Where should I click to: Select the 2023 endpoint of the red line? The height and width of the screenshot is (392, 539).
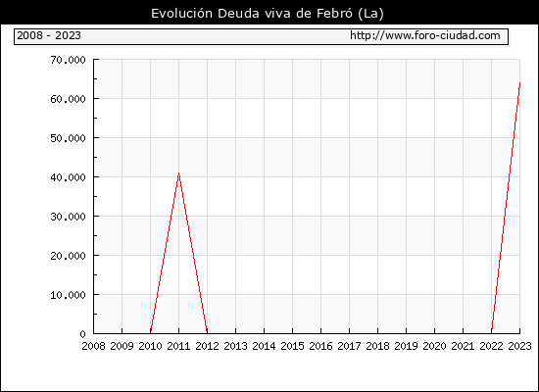tap(519, 83)
